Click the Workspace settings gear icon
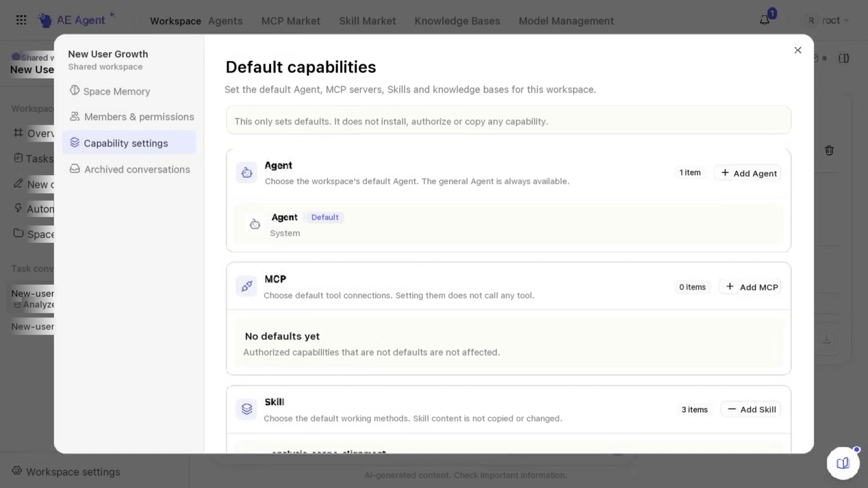The image size is (868, 488). 17,471
